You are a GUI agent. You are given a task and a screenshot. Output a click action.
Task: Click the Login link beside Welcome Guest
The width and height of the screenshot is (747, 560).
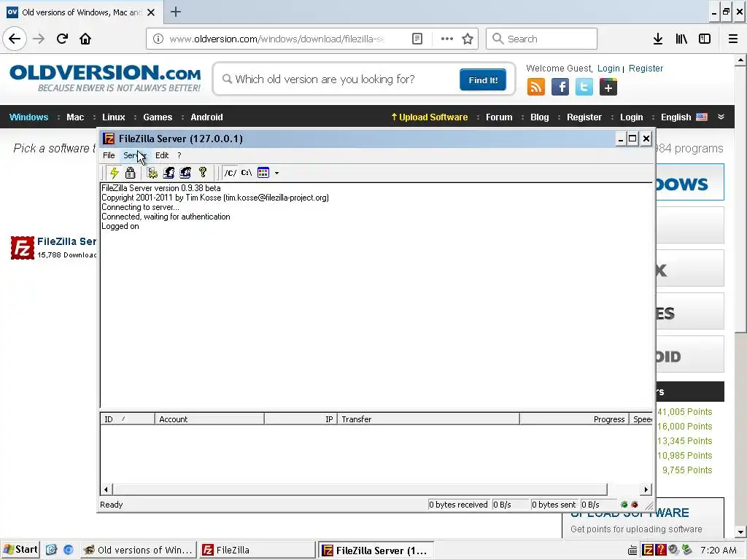(x=608, y=68)
